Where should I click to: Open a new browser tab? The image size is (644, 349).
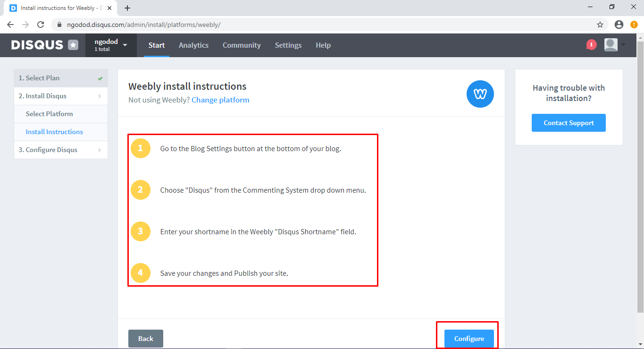pyautogui.click(x=127, y=8)
